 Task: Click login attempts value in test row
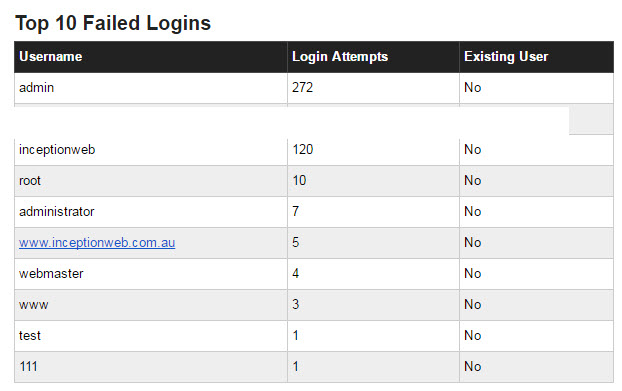tap(296, 335)
